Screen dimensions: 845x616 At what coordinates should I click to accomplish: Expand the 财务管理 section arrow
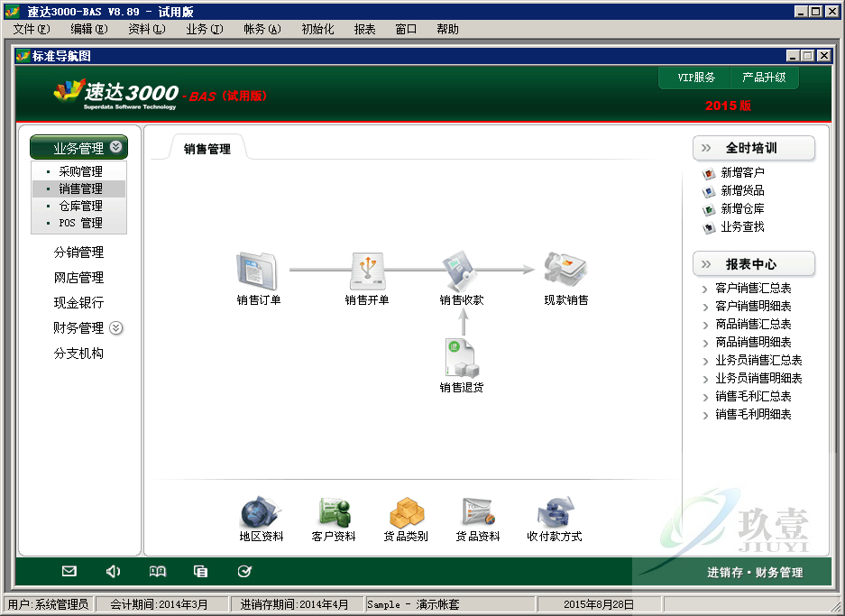[115, 327]
